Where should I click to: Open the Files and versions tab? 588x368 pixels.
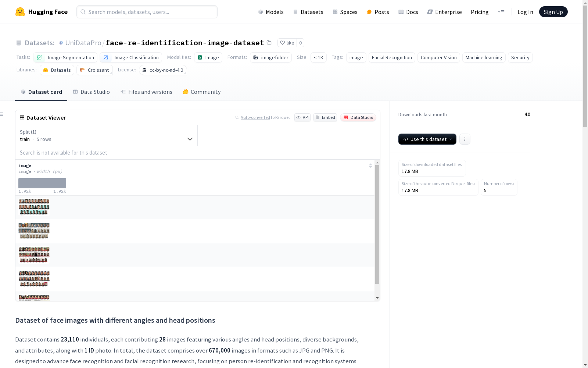click(146, 92)
